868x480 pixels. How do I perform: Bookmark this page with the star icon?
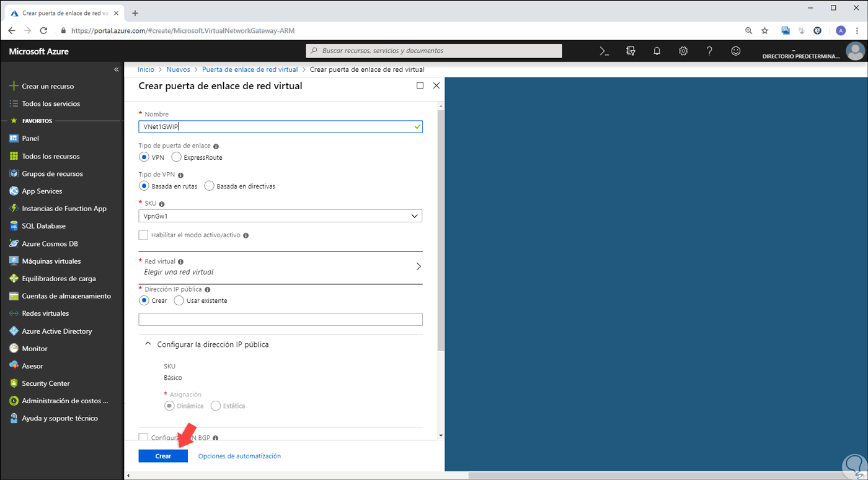pyautogui.click(x=764, y=30)
